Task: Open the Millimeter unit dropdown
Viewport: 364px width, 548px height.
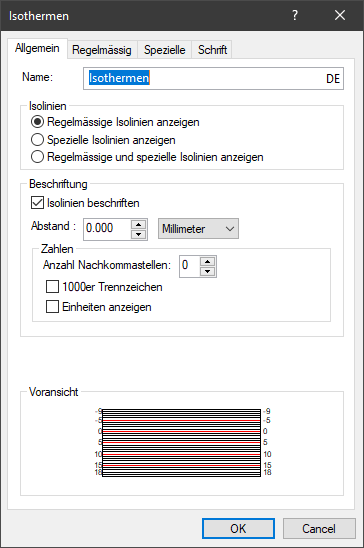Action: 198,229
